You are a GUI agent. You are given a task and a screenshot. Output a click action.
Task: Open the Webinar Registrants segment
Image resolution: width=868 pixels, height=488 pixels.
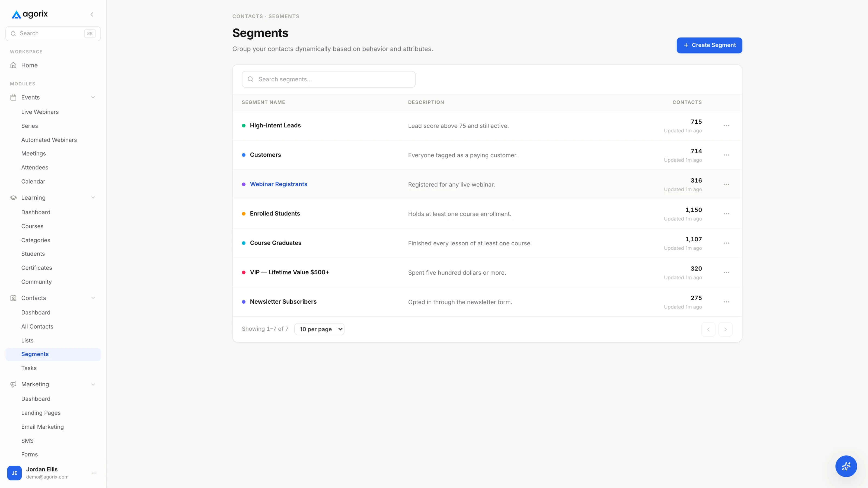point(278,184)
